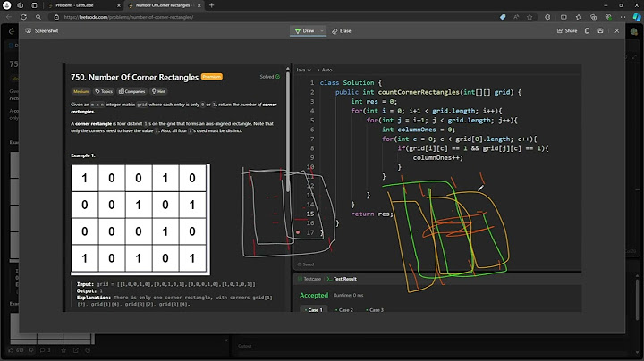Close the Problems - LeetCode tab
The width and height of the screenshot is (644, 361).
[x=119, y=5]
